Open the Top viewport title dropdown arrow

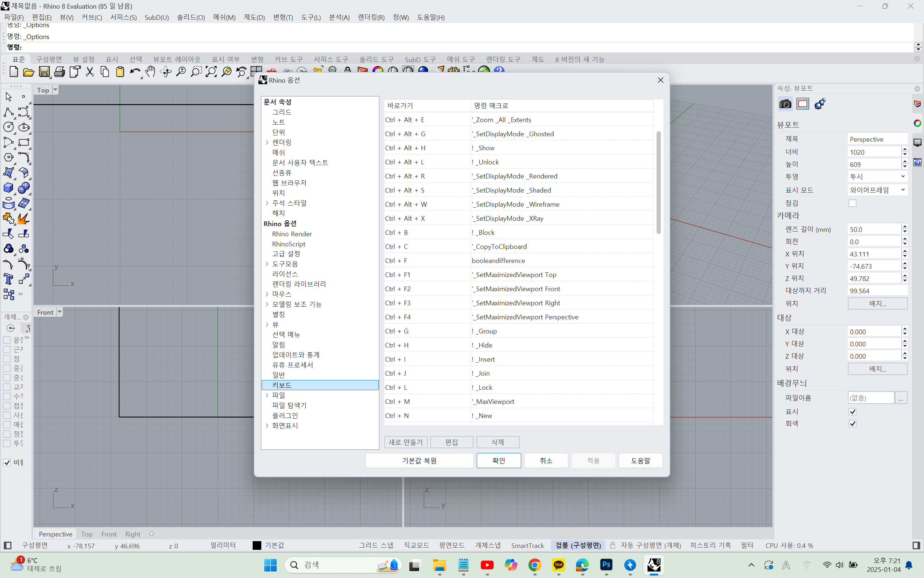click(x=55, y=90)
